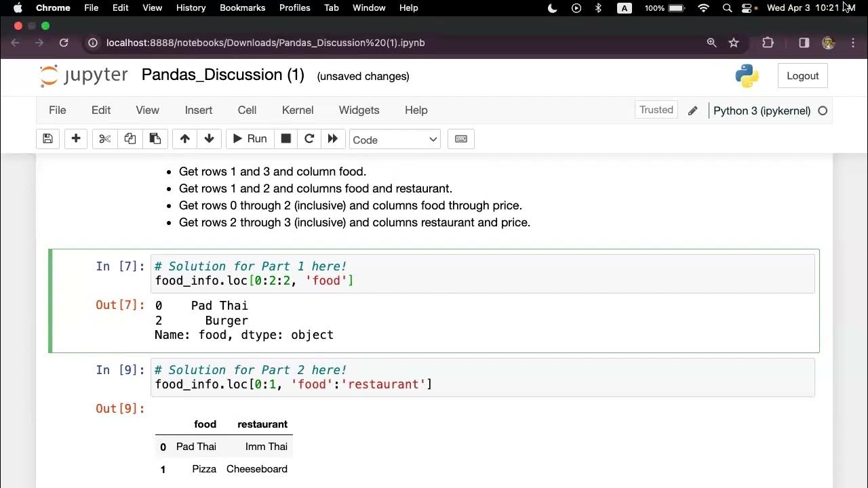The height and width of the screenshot is (488, 868).
Task: Restart the kernel with the circular arrow
Action: (309, 139)
